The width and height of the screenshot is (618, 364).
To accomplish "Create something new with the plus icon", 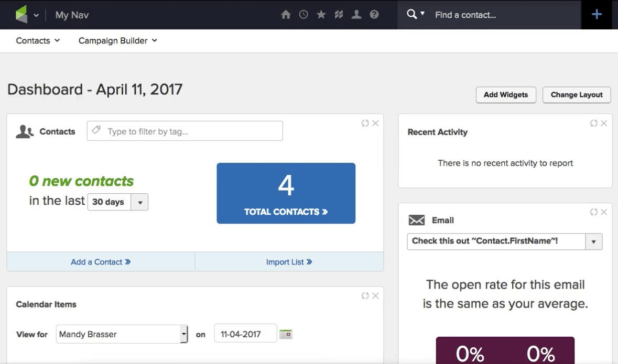I will coord(597,14).
